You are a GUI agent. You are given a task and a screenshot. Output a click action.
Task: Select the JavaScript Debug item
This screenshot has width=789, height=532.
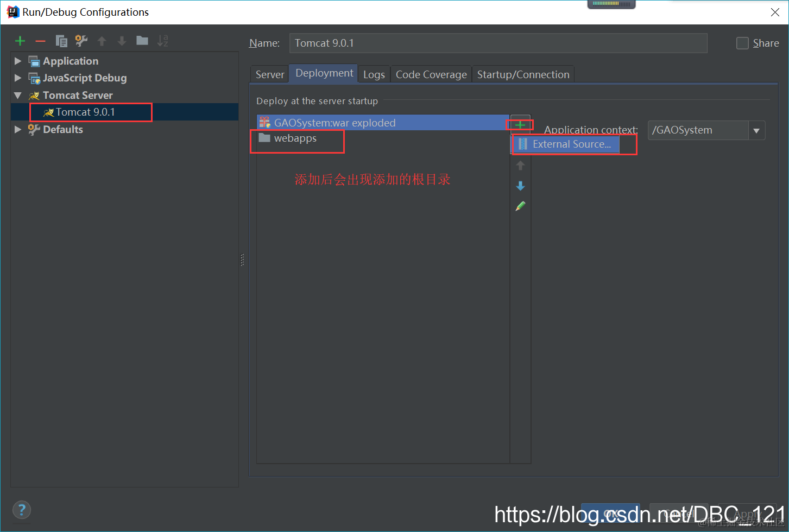click(85, 78)
